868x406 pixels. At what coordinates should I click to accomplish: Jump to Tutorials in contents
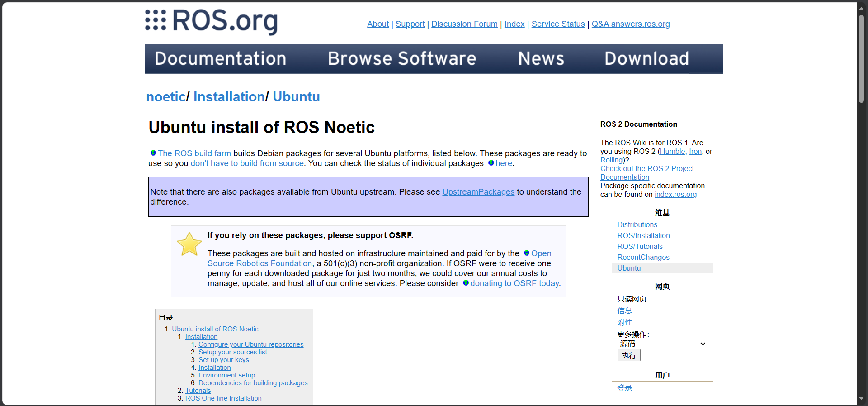click(198, 391)
